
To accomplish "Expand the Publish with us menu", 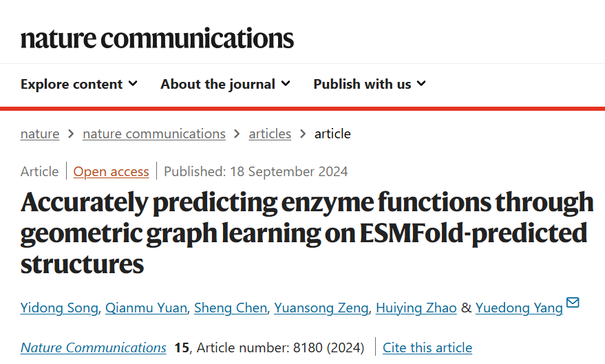I will (370, 84).
